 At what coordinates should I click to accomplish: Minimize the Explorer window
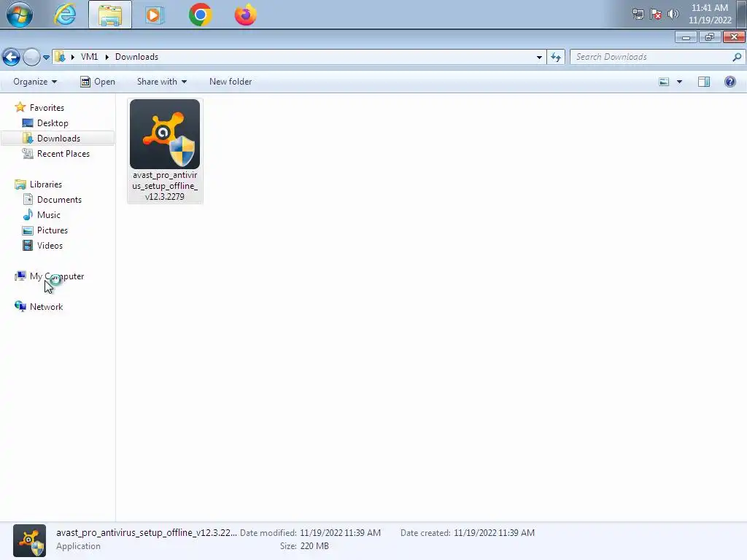(686, 37)
